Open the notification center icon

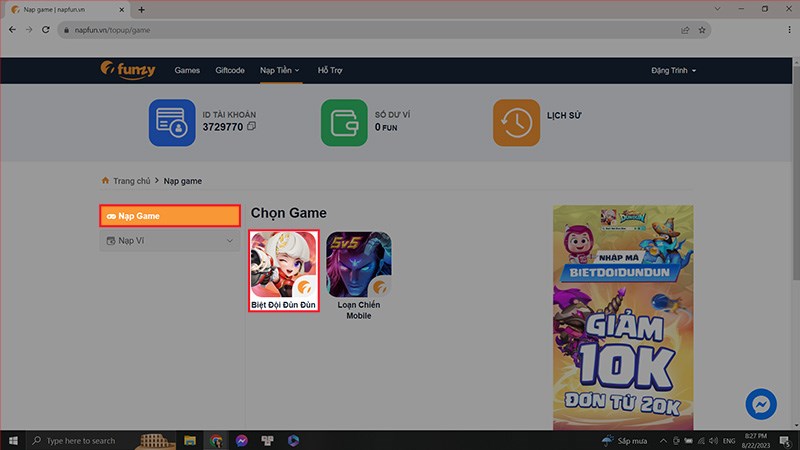pyautogui.click(x=785, y=440)
